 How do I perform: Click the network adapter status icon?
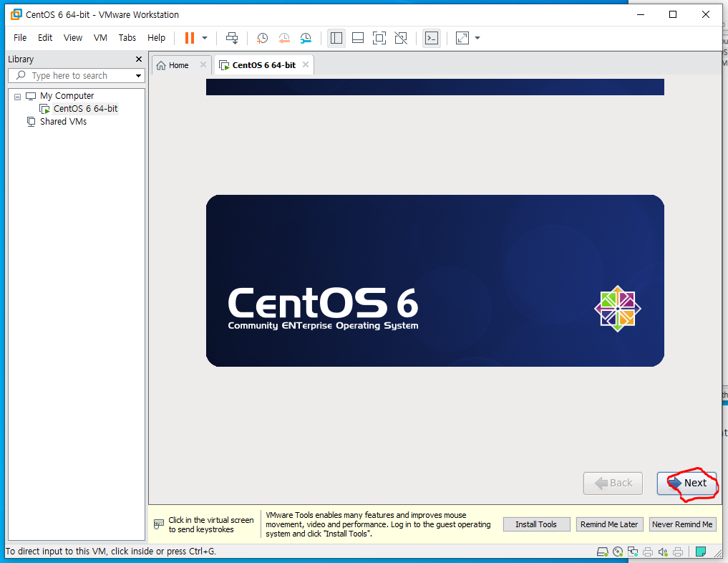(632, 552)
